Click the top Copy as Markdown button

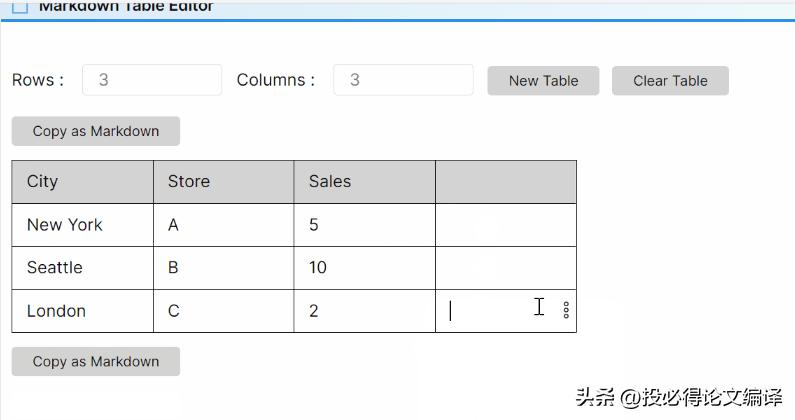(x=96, y=131)
